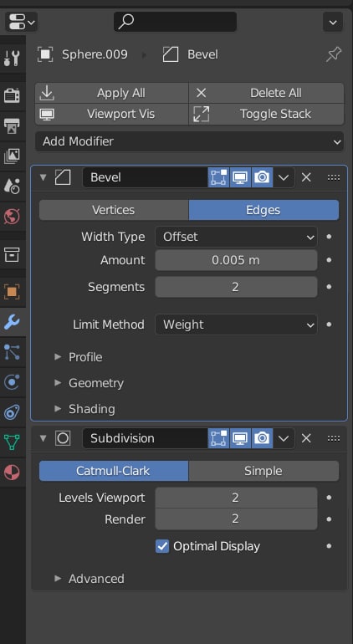The image size is (353, 644).
Task: Open the Collection properties tab
Action: pyautogui.click(x=12, y=254)
